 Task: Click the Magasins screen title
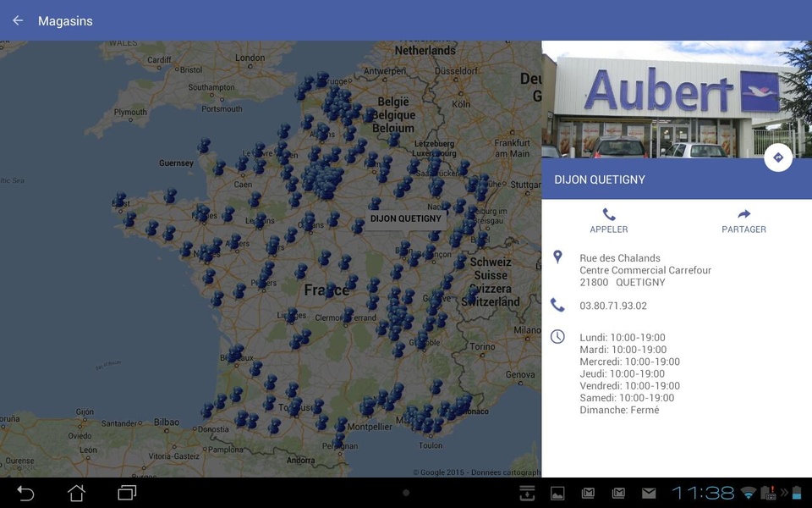click(65, 21)
